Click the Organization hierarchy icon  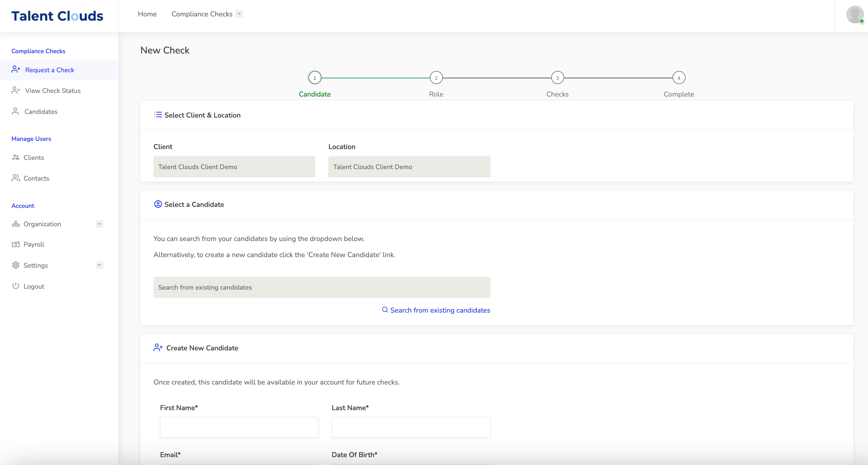pyautogui.click(x=15, y=224)
